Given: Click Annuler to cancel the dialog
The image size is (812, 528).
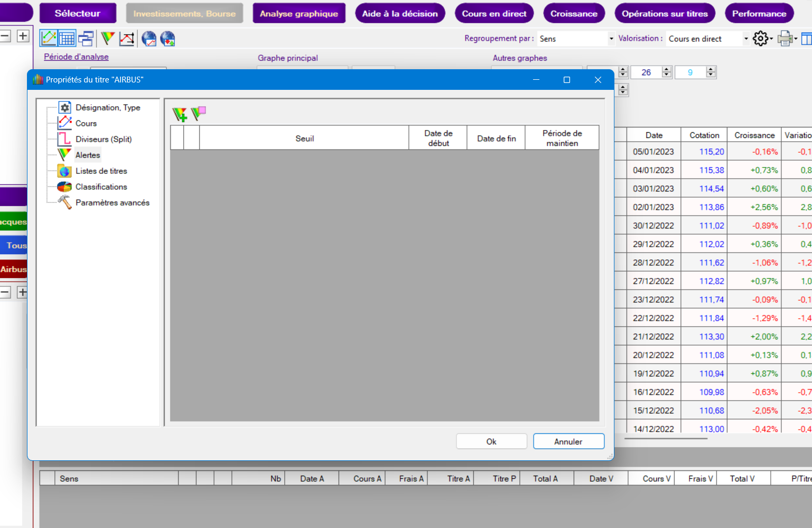Looking at the screenshot, I should pyautogui.click(x=568, y=441).
